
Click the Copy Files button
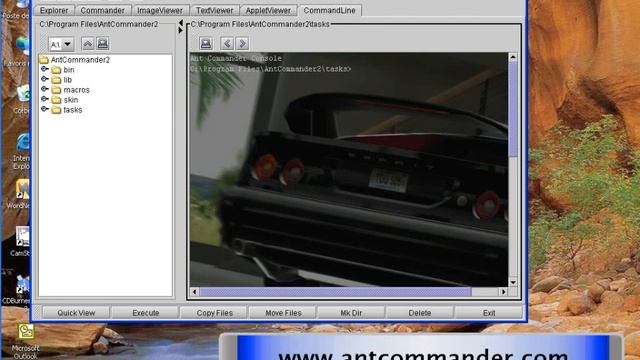[x=215, y=313]
